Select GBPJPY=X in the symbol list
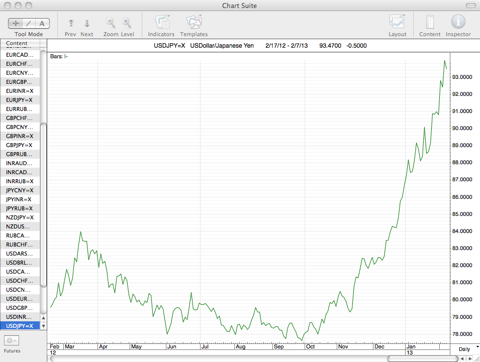Image resolution: width=480 pixels, height=362 pixels. tap(20, 145)
